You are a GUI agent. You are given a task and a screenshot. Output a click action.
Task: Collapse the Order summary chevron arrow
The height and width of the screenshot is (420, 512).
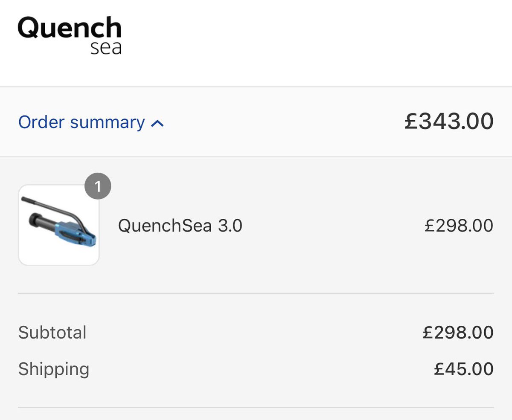pos(157,124)
